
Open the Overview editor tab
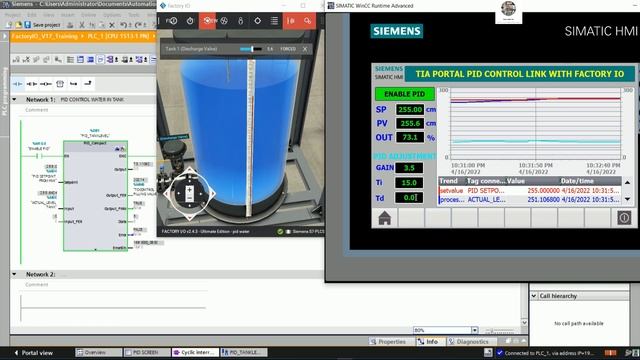point(98,352)
